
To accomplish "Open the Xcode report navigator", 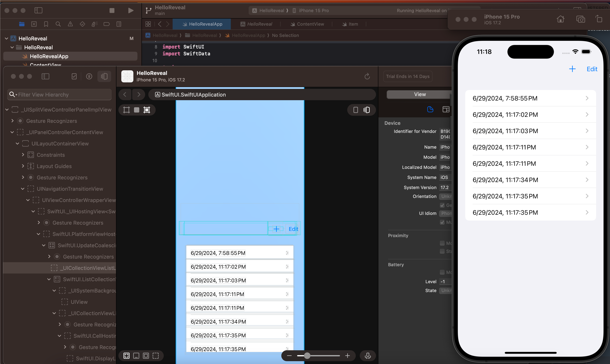I will pyautogui.click(x=119, y=24).
